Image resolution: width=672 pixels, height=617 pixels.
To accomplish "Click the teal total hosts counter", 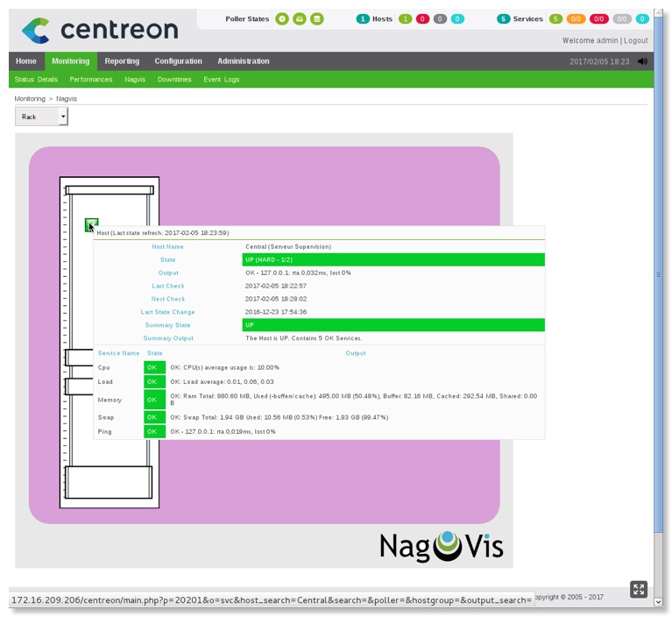I will (363, 19).
